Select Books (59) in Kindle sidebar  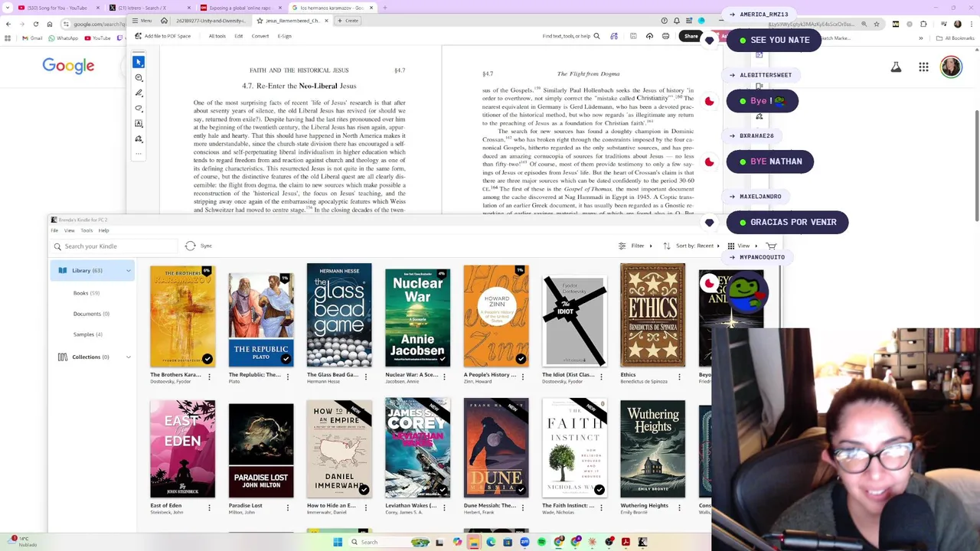(87, 293)
